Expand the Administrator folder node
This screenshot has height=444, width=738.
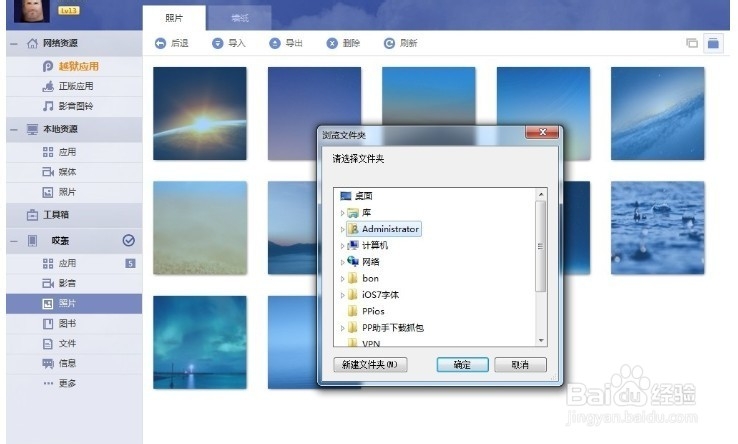click(342, 229)
